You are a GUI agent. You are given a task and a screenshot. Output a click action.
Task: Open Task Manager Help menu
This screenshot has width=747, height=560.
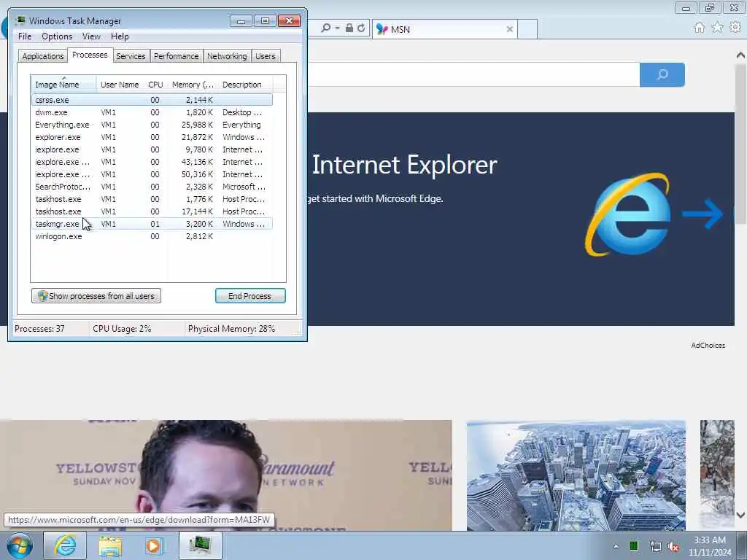coord(120,36)
